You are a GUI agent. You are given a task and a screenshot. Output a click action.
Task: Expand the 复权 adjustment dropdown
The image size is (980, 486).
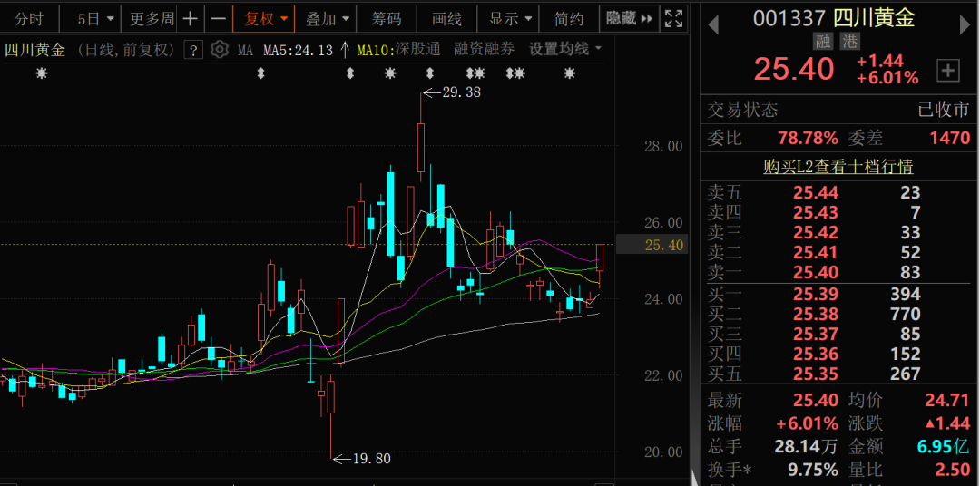coord(265,18)
